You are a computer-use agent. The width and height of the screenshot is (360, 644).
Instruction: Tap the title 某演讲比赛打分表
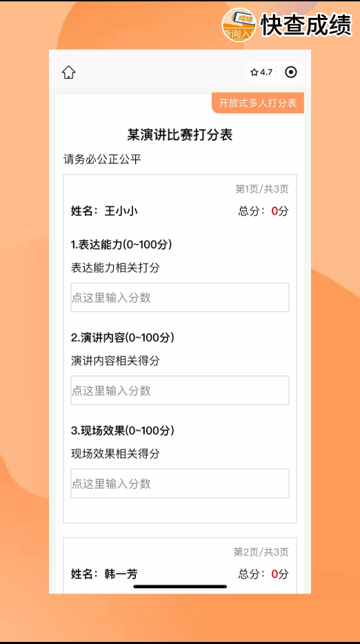tap(180, 135)
